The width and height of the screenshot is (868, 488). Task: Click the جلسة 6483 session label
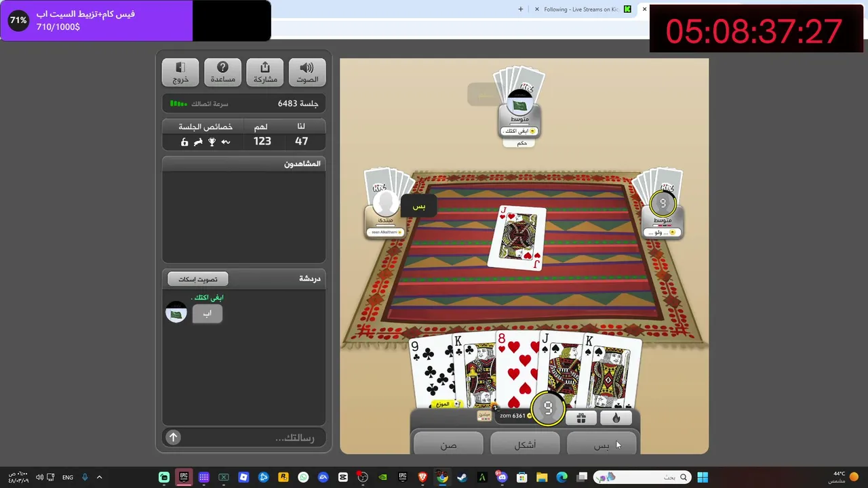[298, 103]
